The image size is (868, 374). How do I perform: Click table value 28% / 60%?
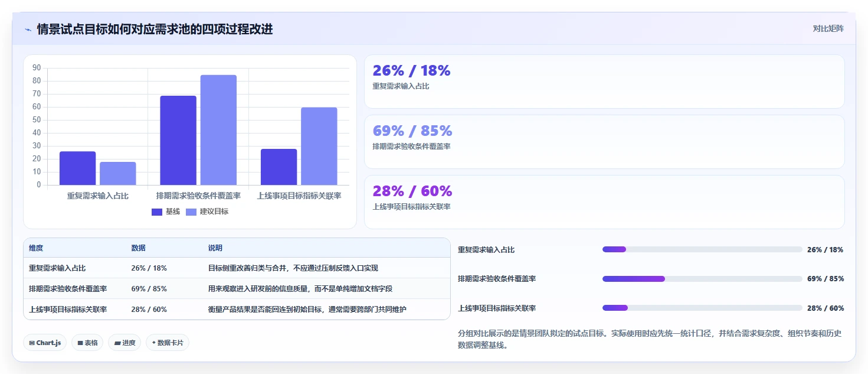click(149, 310)
